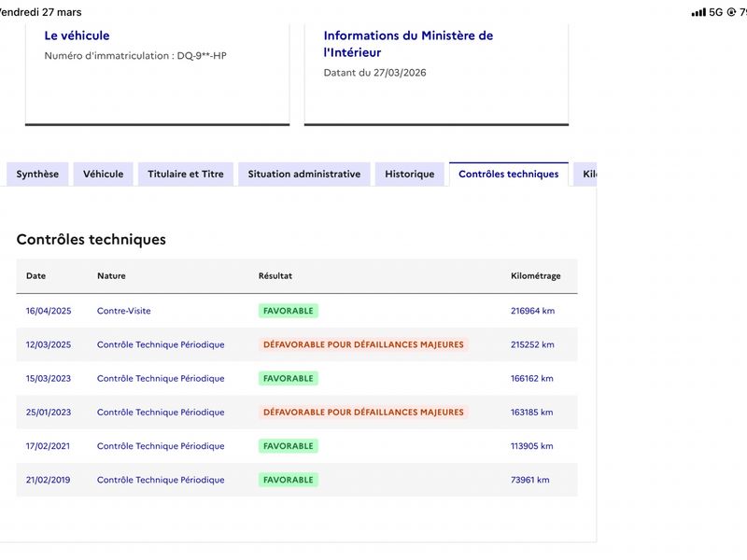Select the Contrôles techniques tab
The image size is (747, 560).
(x=508, y=175)
